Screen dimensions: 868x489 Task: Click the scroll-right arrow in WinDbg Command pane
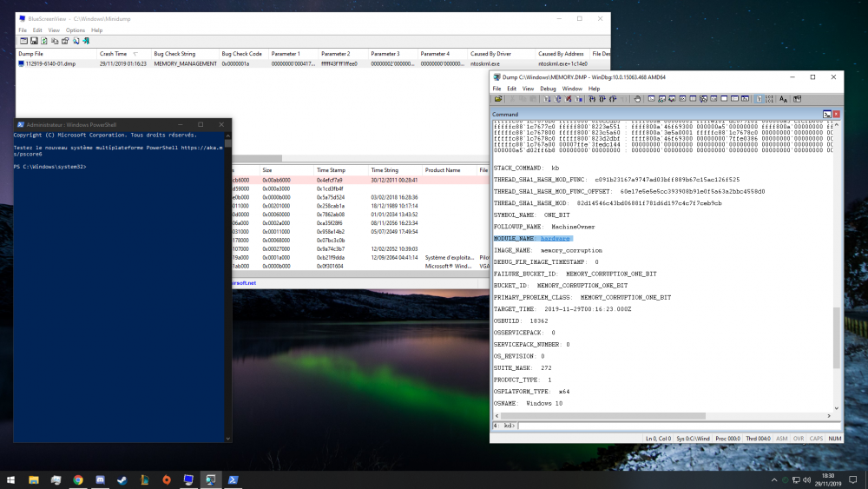(x=829, y=416)
